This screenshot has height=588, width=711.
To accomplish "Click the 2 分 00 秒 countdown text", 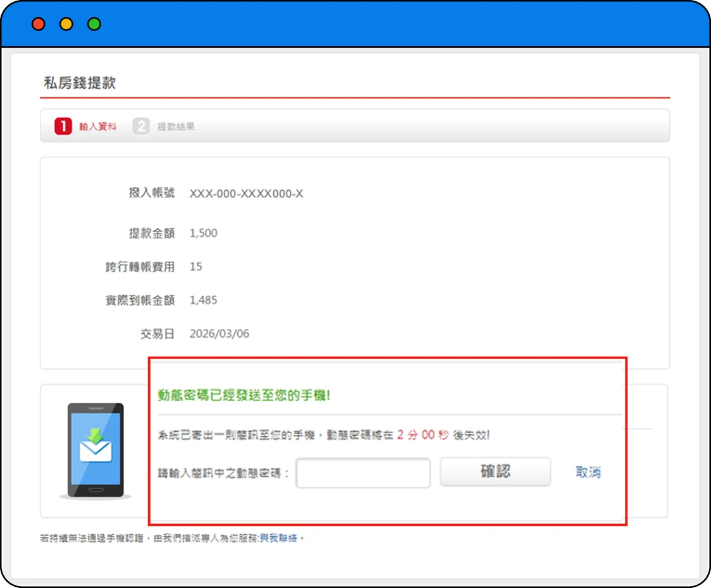I will pyautogui.click(x=423, y=435).
